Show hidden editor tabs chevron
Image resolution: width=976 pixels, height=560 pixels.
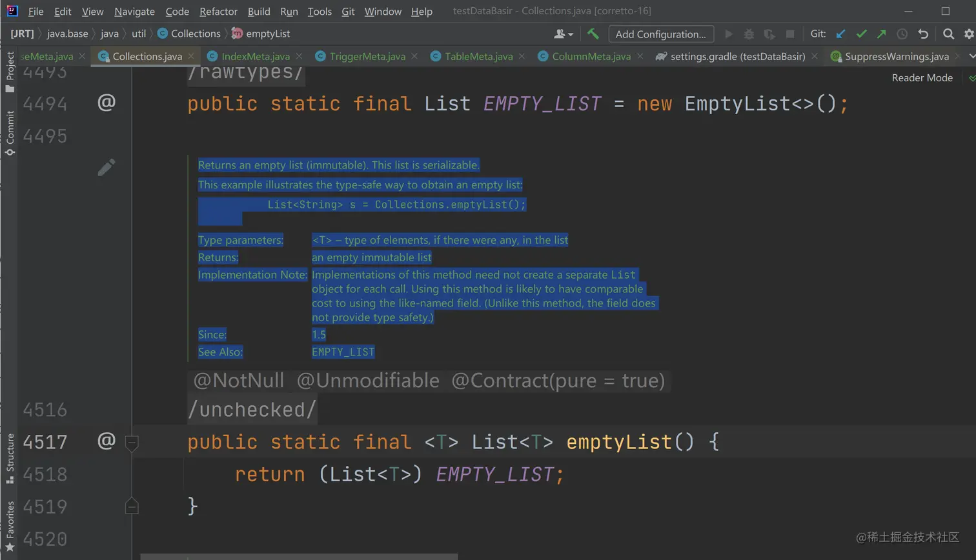(971, 56)
